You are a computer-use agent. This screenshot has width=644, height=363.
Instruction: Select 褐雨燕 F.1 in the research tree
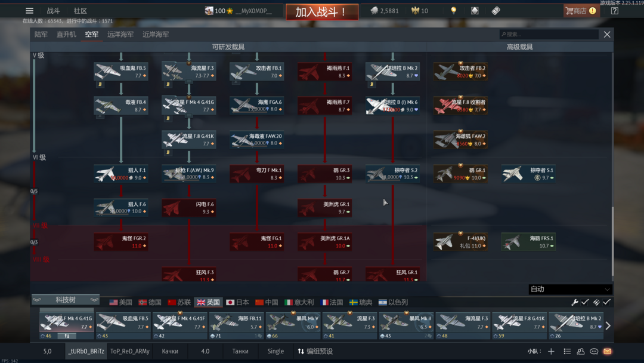(x=325, y=71)
